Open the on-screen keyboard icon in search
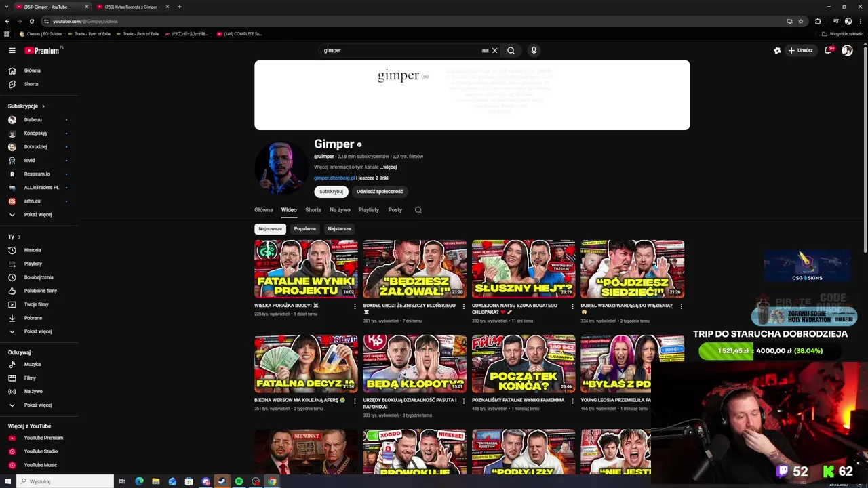Image resolution: width=868 pixels, height=488 pixels. click(x=485, y=50)
